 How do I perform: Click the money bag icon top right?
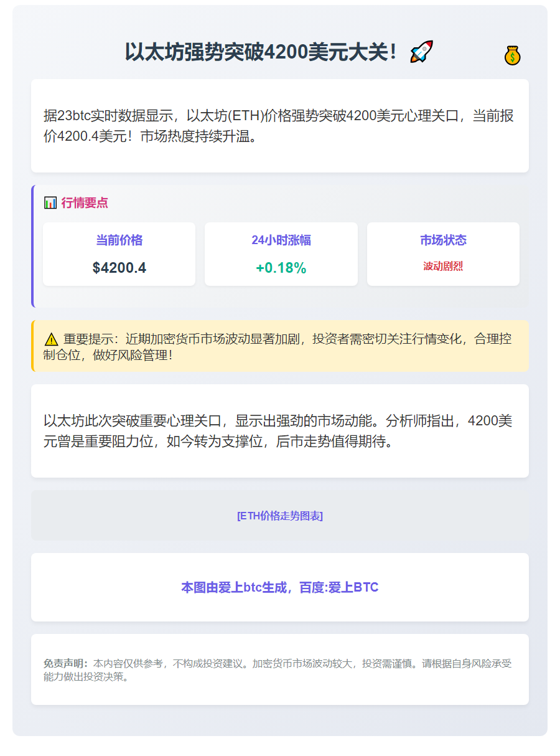pos(511,55)
